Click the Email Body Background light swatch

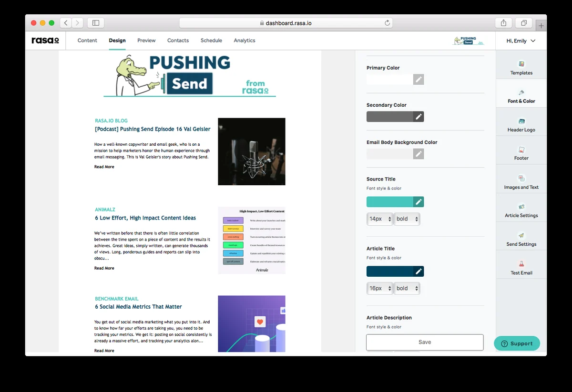[390, 154]
